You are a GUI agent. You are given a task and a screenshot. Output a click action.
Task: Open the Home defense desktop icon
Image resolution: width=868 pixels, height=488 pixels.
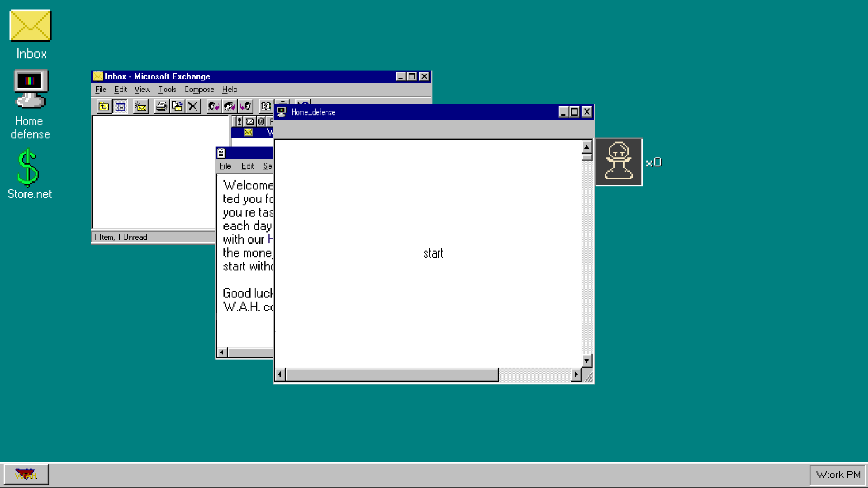tap(30, 104)
